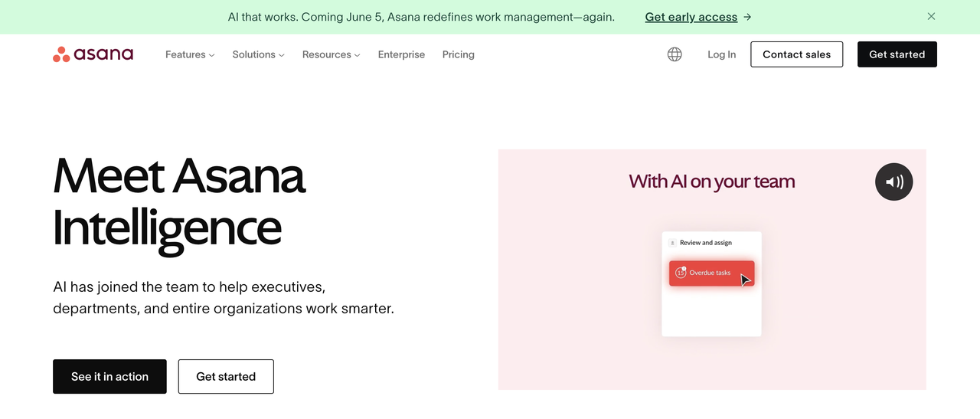Screen dimensions: 980x419
Task: Open the Enterprise page
Action: tap(401, 54)
